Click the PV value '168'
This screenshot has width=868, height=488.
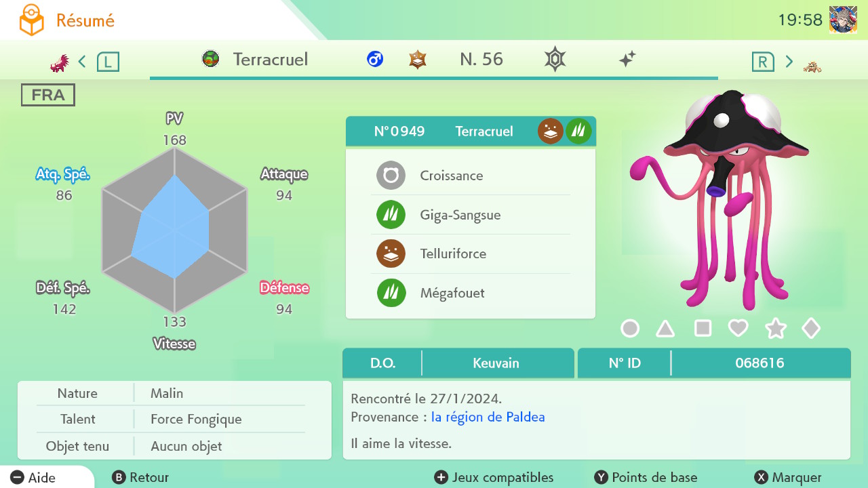[x=174, y=140]
